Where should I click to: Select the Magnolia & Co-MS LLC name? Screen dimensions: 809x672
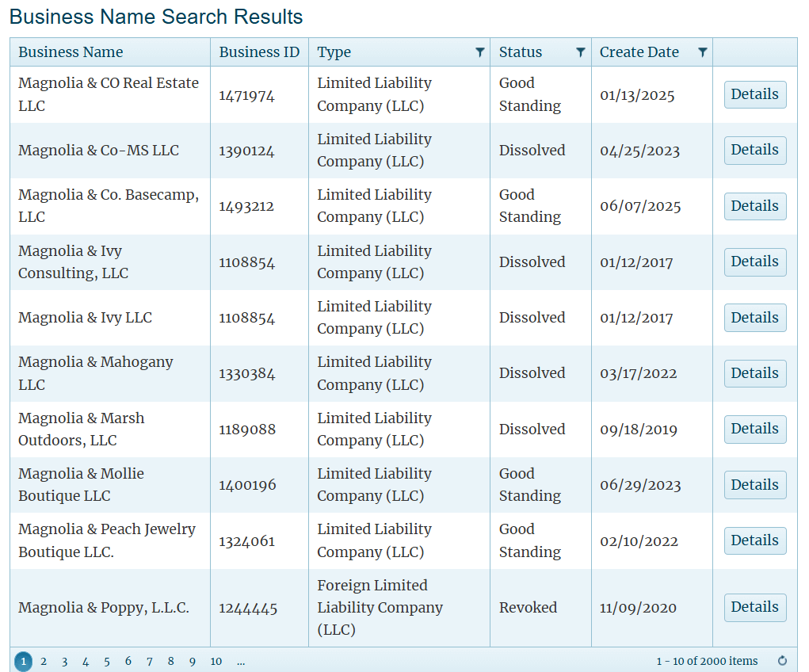pos(98,151)
